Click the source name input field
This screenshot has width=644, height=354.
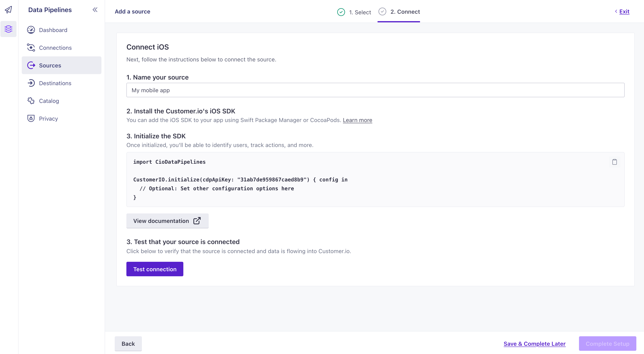click(375, 90)
